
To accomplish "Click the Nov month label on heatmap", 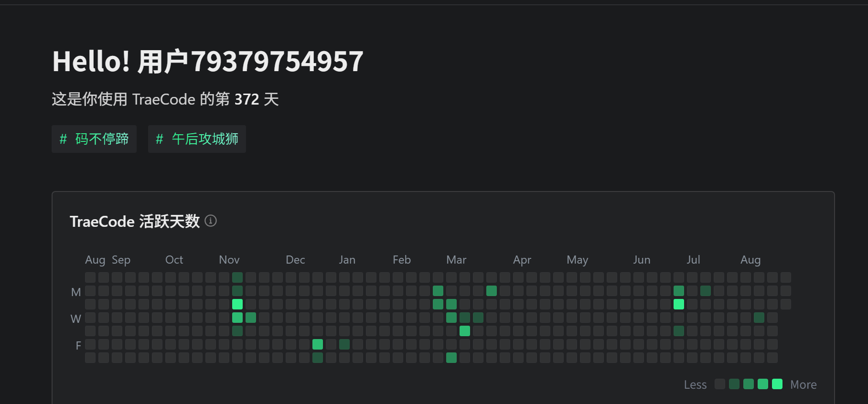I will click(229, 260).
